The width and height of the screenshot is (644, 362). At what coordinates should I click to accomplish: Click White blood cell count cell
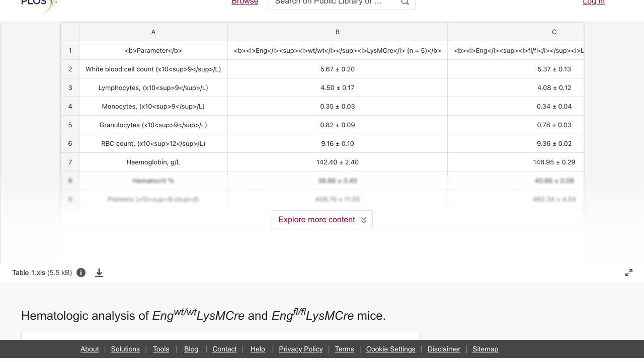(153, 69)
